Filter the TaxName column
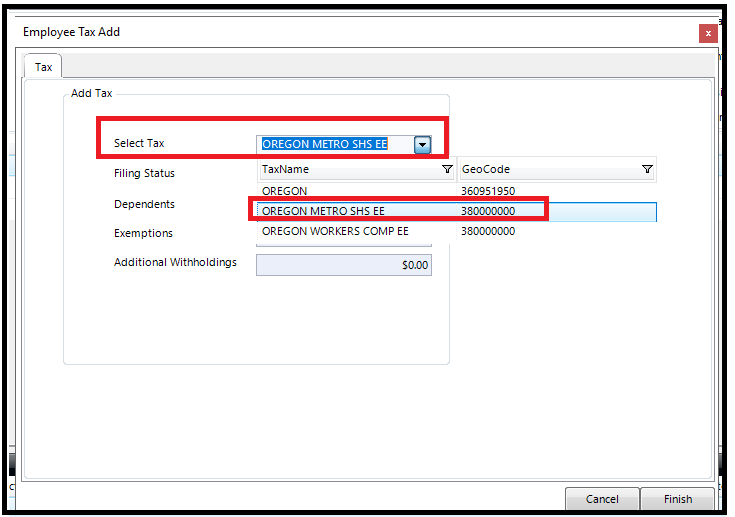This screenshot has width=735, height=517. 447,169
